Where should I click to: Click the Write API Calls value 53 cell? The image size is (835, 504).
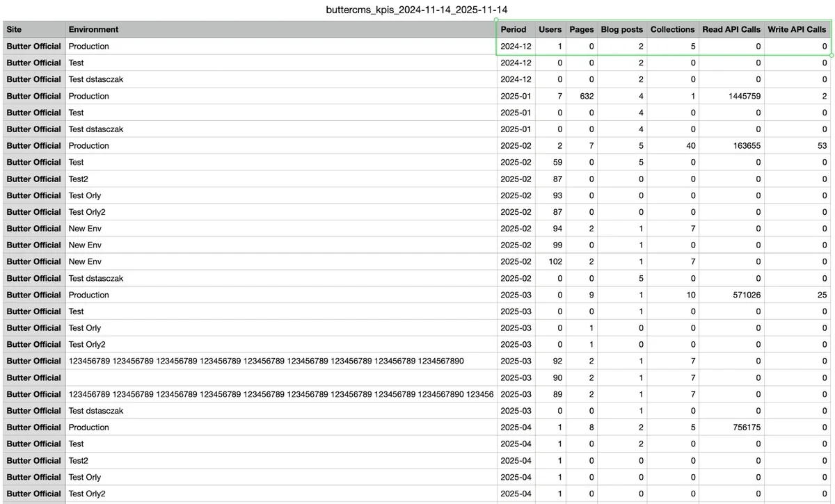click(820, 145)
